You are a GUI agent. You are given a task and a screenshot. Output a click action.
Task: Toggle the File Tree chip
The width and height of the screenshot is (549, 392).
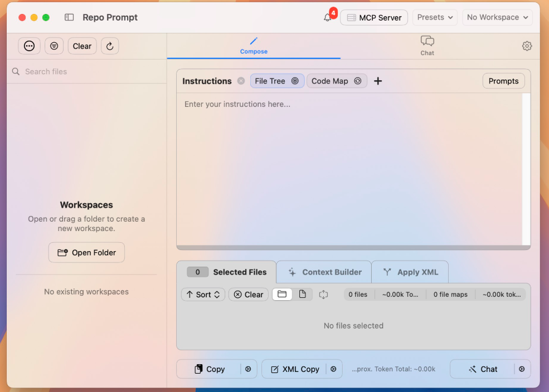pos(277,81)
